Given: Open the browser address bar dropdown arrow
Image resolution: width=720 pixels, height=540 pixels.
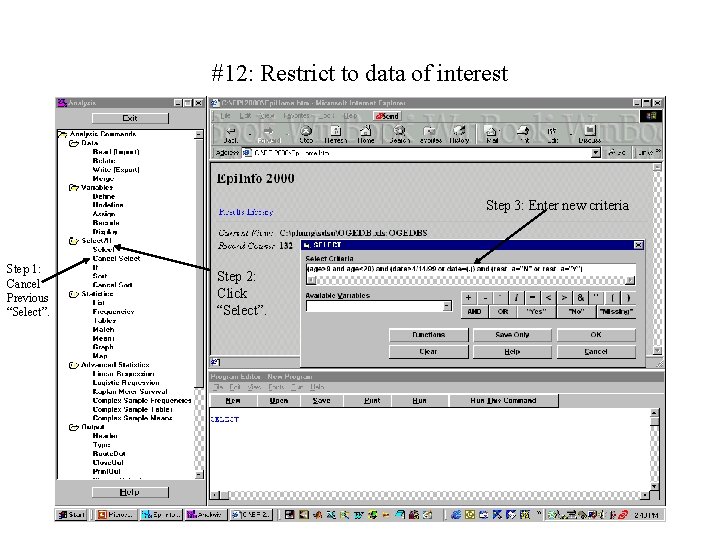Looking at the screenshot, I should click(x=596, y=152).
